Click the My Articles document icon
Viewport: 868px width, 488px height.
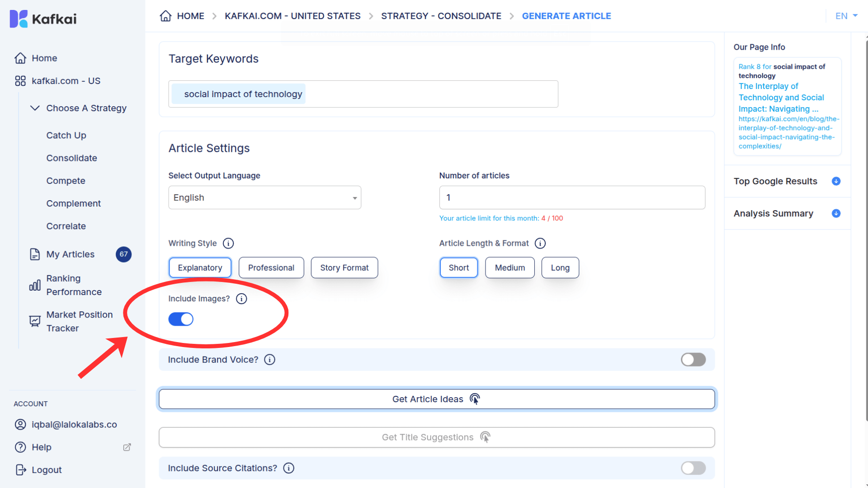35,254
